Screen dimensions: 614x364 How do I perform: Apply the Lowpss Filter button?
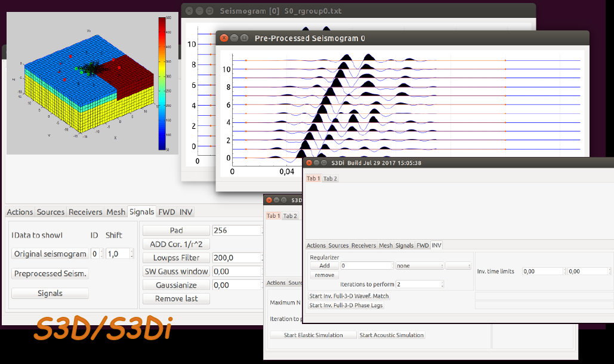click(x=176, y=258)
